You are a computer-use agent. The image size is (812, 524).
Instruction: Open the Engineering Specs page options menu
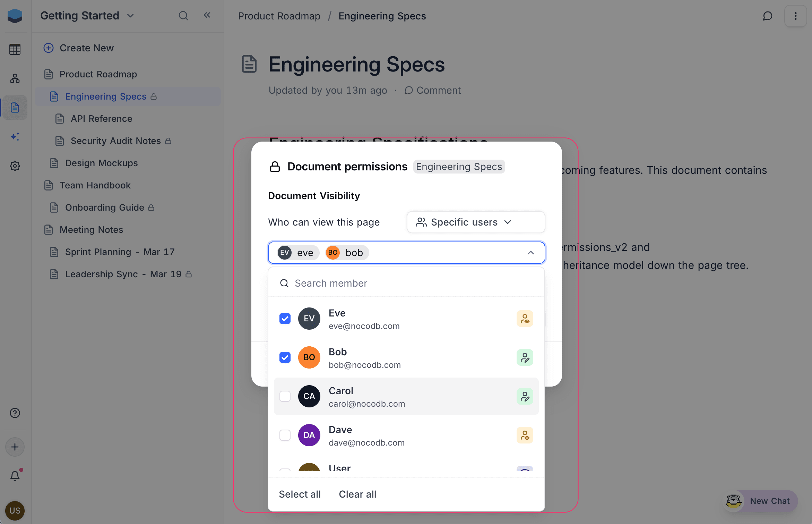click(x=795, y=16)
